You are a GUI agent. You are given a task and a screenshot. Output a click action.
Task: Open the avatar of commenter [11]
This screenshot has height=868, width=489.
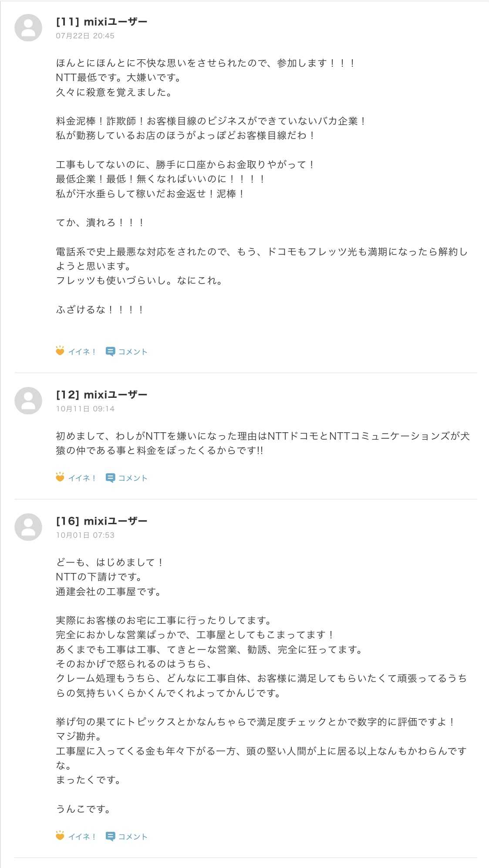point(28,27)
